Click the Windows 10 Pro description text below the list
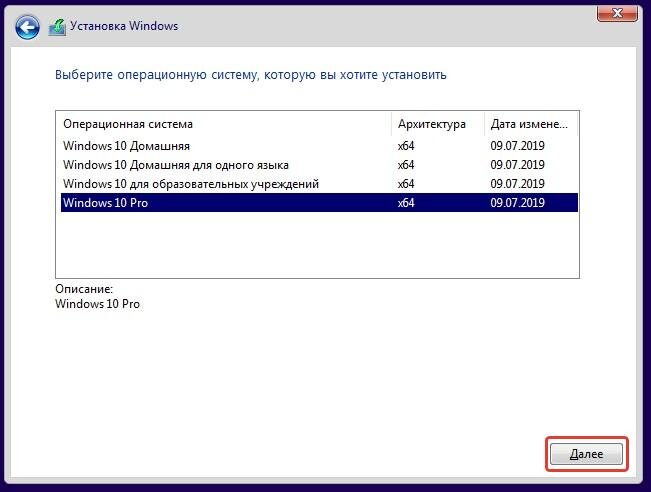 [98, 304]
